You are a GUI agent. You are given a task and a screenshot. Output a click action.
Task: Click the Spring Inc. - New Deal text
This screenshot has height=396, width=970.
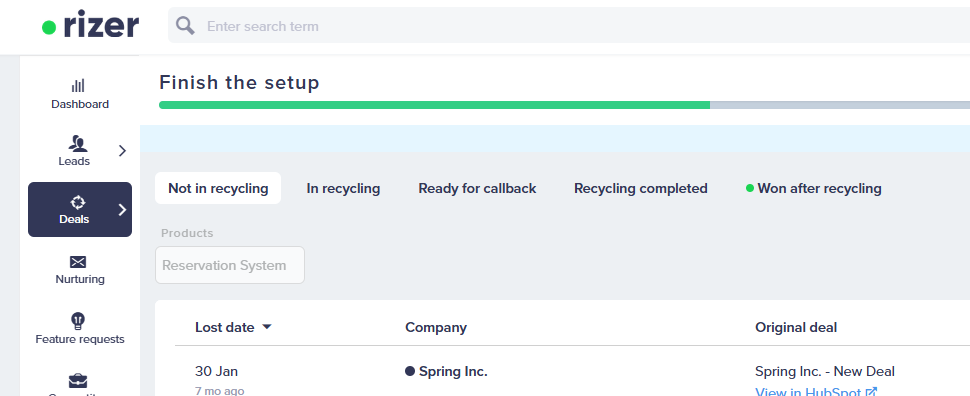pos(825,371)
